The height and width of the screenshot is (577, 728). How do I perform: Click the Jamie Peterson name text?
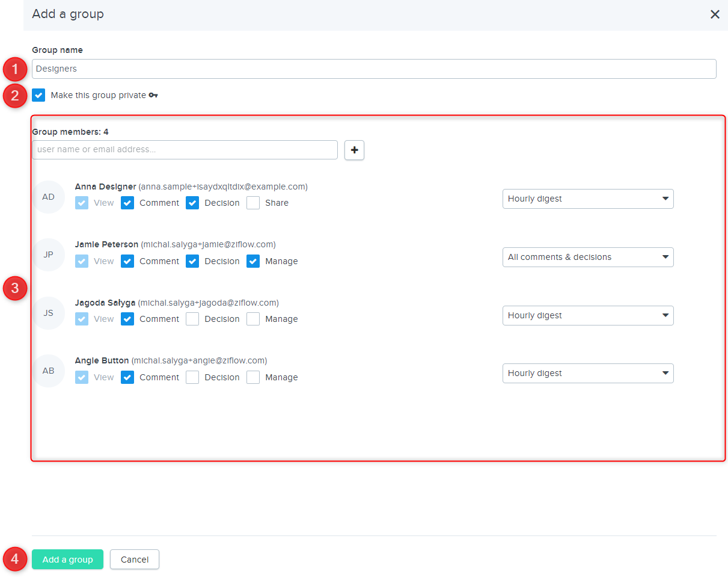point(106,244)
